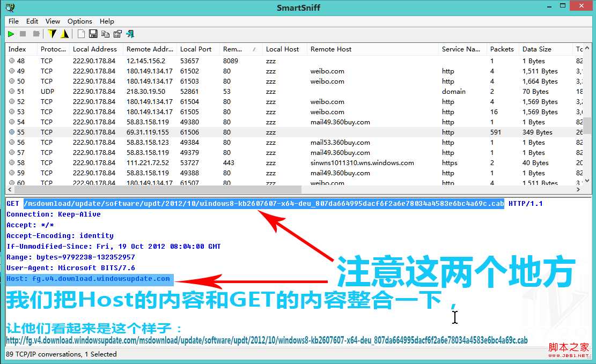Click the horizontal scrollbar thumb in list
The height and width of the screenshot is (364, 596).
coord(157,189)
